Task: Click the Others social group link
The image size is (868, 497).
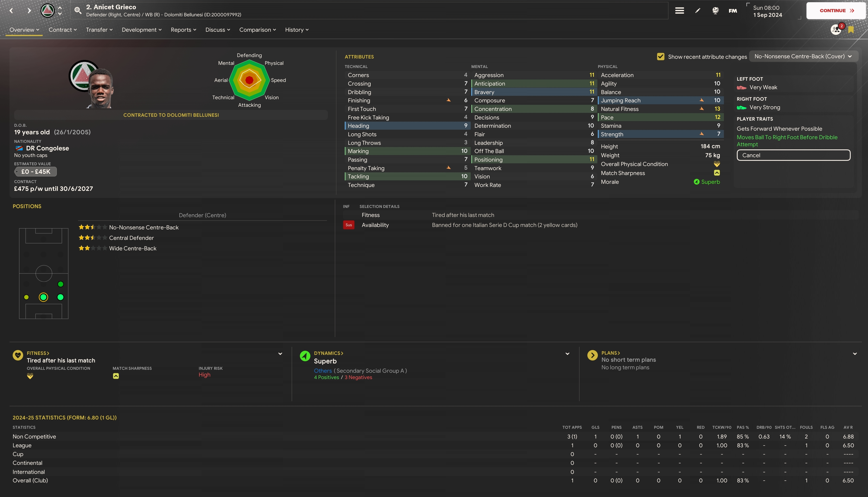Action: [x=323, y=371]
